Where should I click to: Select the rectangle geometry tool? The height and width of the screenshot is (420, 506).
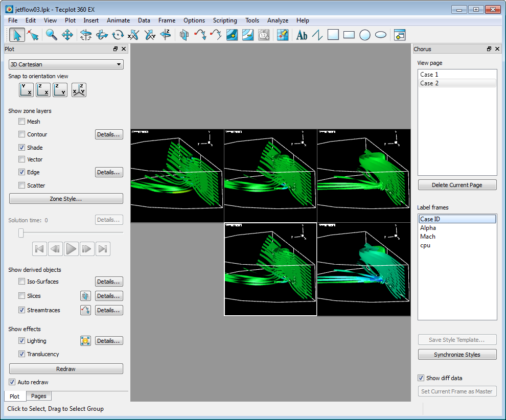[x=349, y=35]
